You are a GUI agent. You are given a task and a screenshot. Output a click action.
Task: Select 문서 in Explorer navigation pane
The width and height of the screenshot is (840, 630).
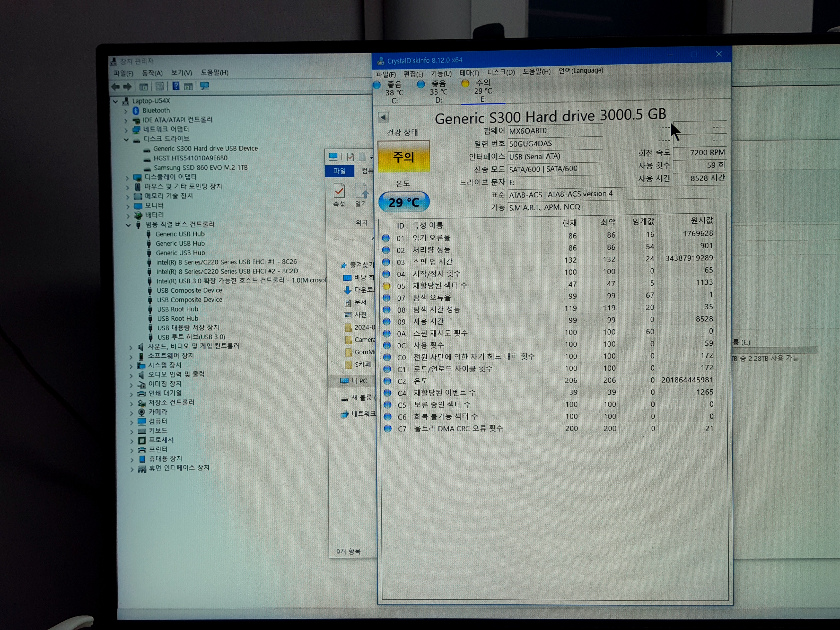[x=360, y=302]
